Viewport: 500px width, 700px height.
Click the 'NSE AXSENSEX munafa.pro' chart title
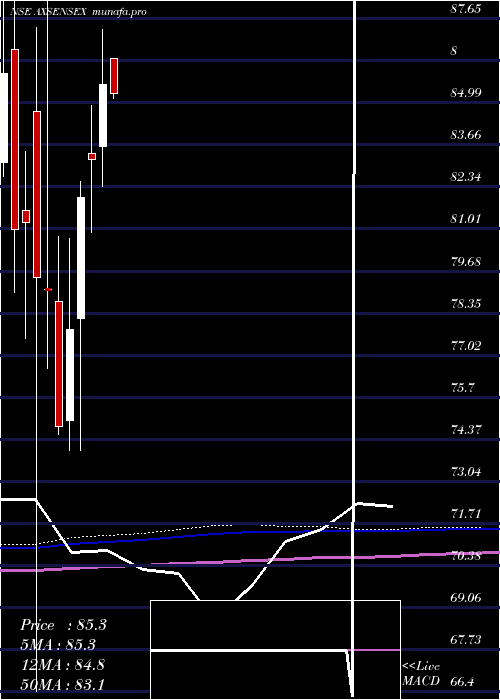[x=78, y=12]
